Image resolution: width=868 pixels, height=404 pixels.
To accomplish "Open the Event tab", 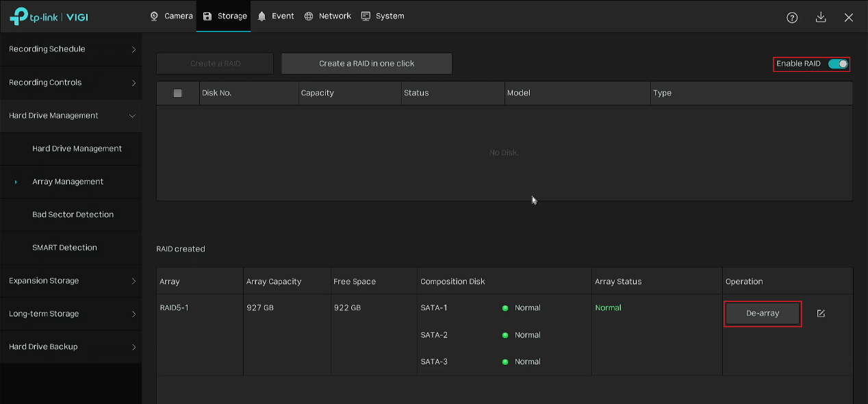I will pos(276,16).
